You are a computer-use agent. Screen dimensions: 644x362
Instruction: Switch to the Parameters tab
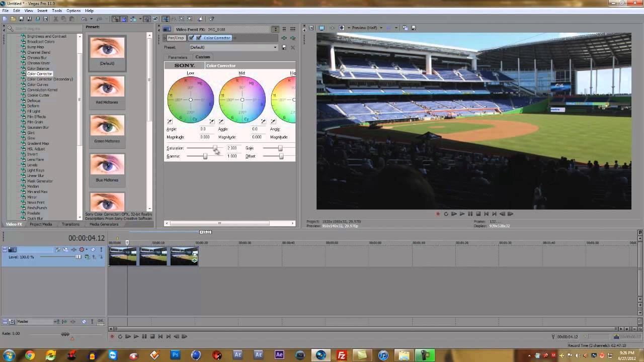click(177, 57)
